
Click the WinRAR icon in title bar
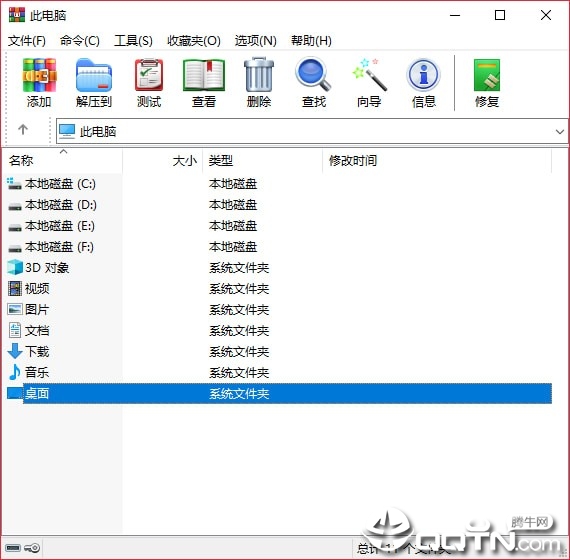click(17, 15)
